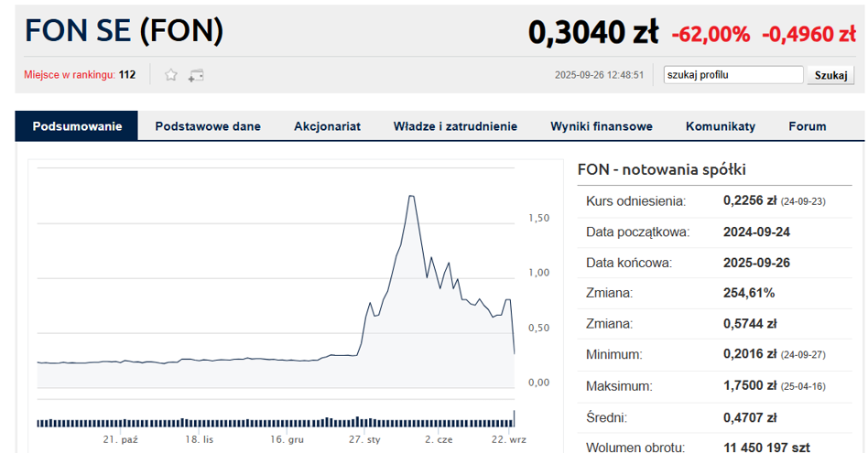This screenshot has width=868, height=453.
Task: Switch to Podstawowe dane tab
Action: point(208,126)
